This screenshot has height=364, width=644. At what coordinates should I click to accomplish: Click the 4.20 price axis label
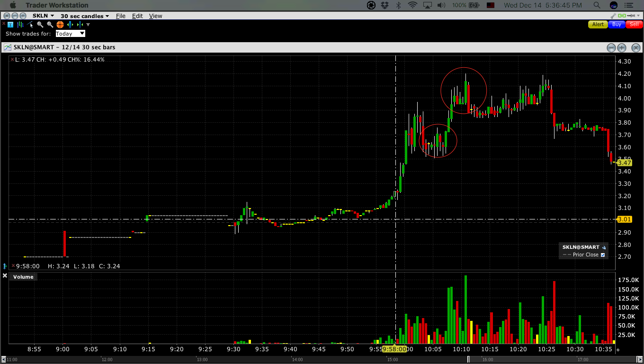(624, 74)
